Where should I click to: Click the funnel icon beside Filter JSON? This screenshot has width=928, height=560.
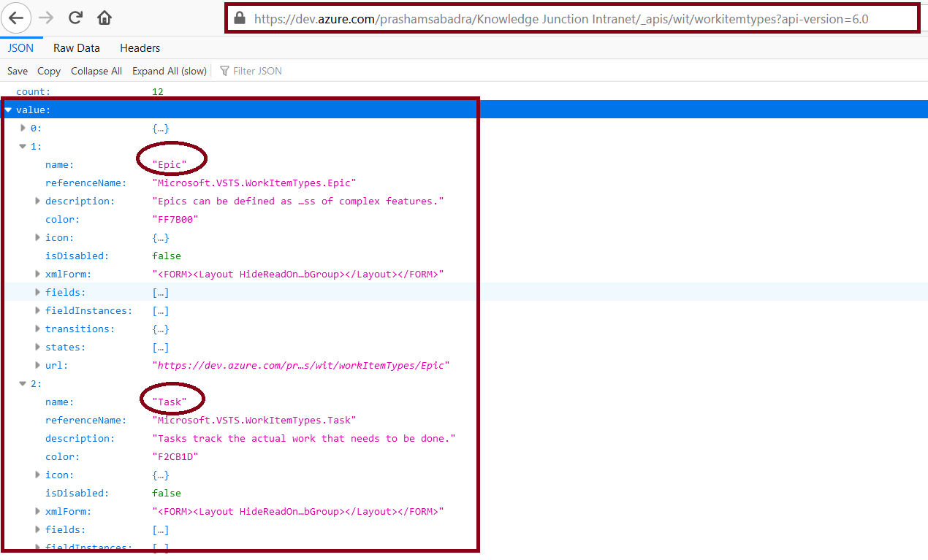[x=224, y=71]
